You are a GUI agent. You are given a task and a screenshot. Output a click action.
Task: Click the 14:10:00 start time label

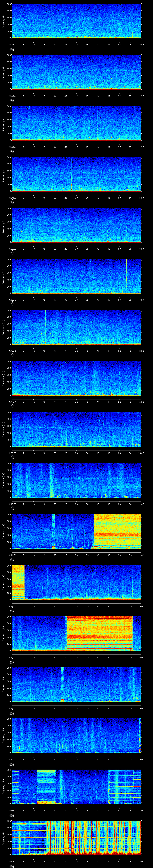[x=12, y=504]
